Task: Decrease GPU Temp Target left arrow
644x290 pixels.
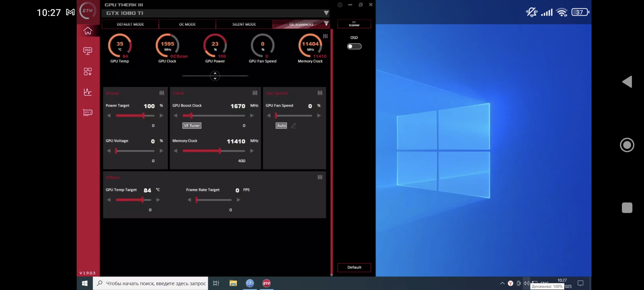Action: point(109,200)
